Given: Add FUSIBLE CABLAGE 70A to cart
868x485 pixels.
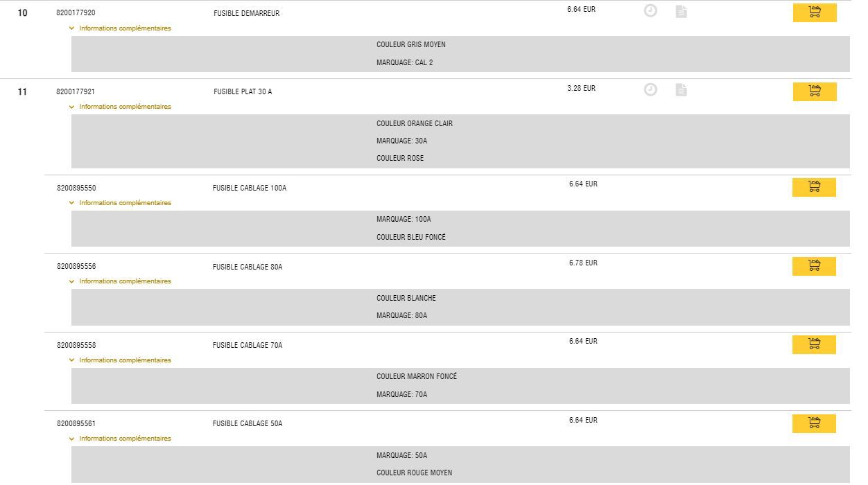Looking at the screenshot, I should coord(814,344).
